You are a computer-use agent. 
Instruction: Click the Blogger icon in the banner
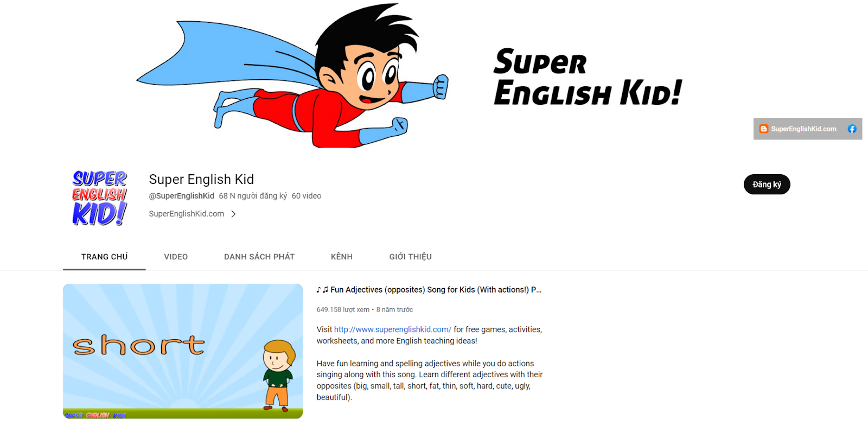(x=764, y=129)
